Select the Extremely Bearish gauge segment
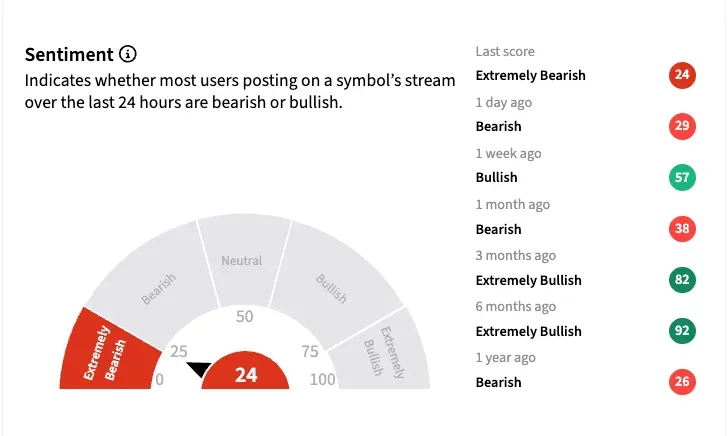The width and height of the screenshot is (728, 436). [105, 352]
